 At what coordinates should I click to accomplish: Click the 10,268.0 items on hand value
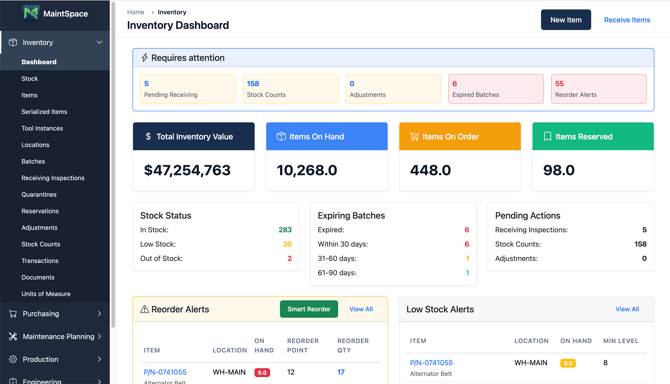(307, 170)
